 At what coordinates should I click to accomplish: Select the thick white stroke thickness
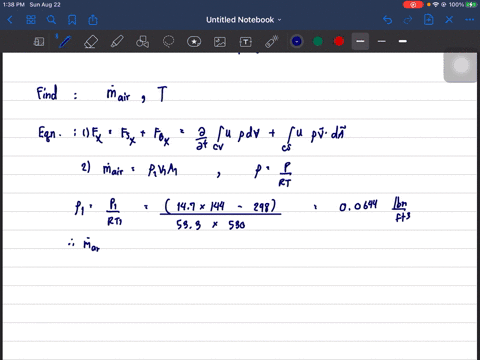coord(403,41)
